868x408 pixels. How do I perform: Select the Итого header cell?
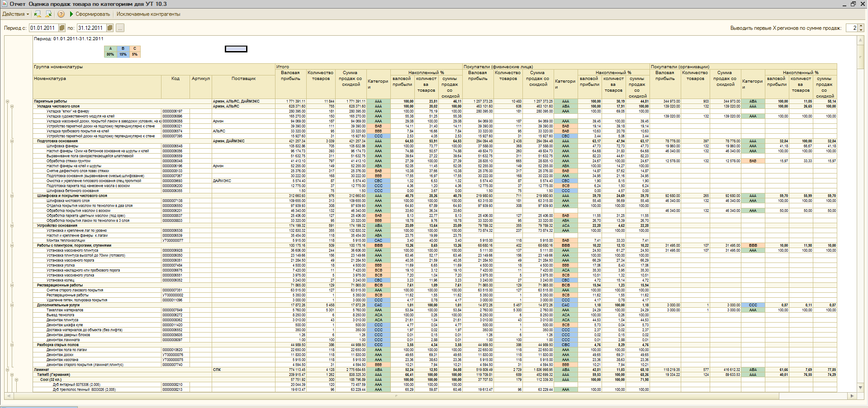369,66
